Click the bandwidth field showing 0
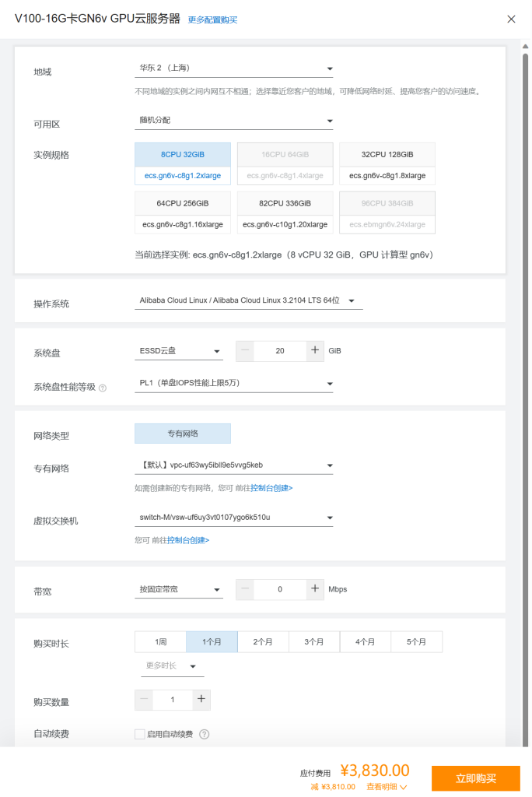This screenshot has height=797, width=532. (x=280, y=590)
